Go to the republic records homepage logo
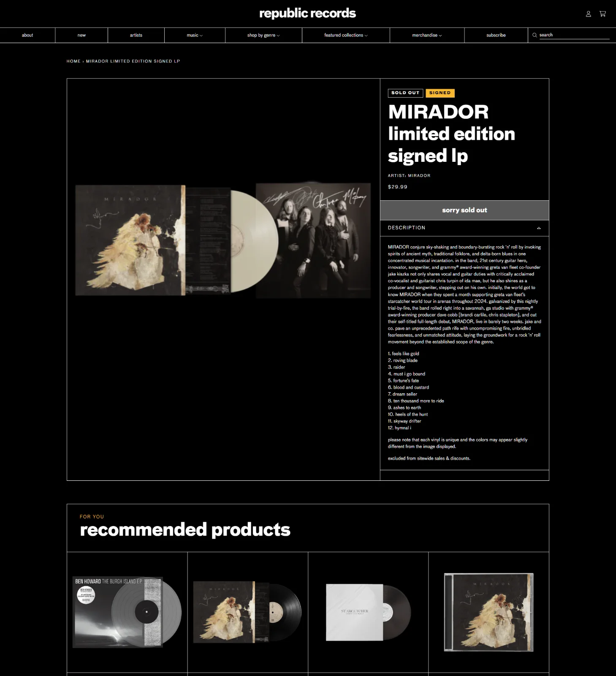The image size is (616, 676). click(x=307, y=14)
